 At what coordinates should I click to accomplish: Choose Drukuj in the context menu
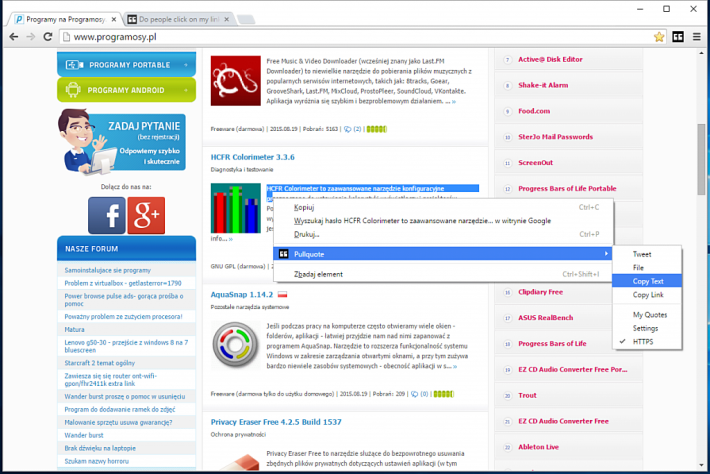[443, 235]
